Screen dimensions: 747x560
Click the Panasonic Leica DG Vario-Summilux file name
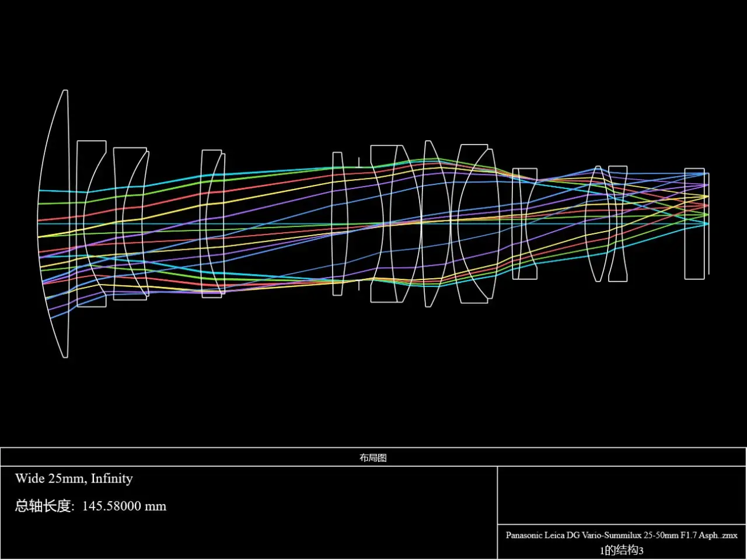[x=622, y=535]
